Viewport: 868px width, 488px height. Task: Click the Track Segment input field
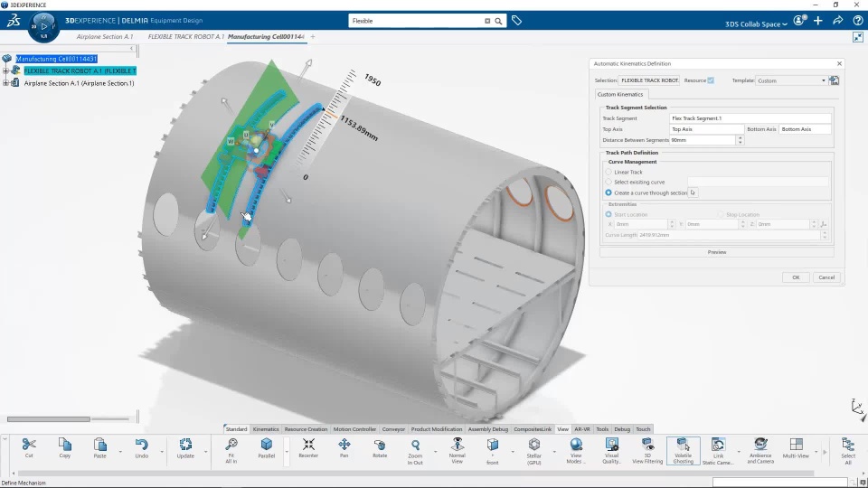click(x=750, y=118)
